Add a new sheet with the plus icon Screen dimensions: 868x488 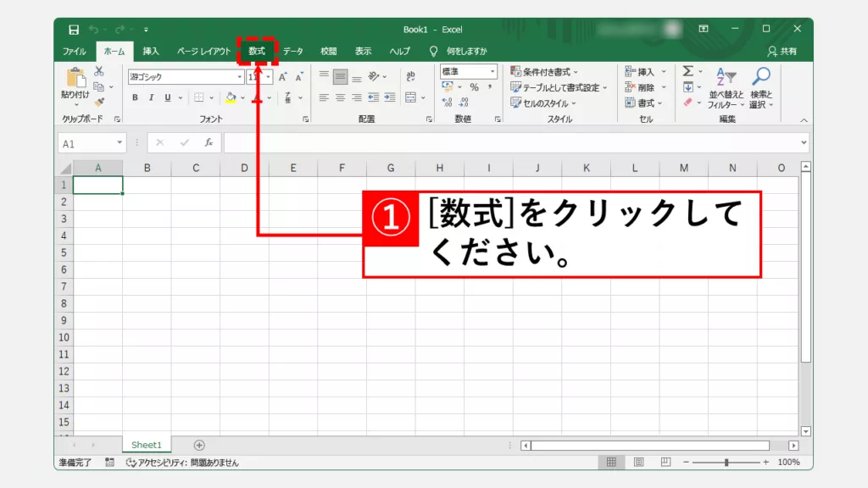[199, 445]
